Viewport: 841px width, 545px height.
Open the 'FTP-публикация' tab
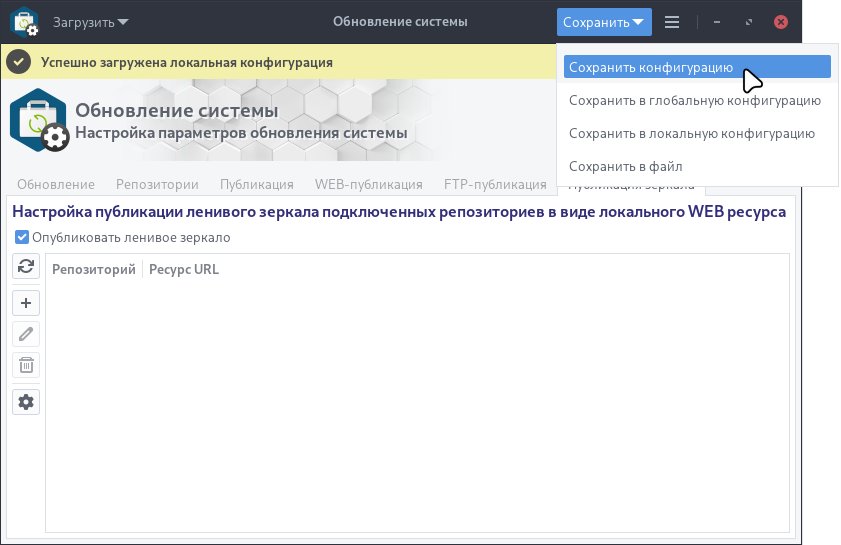tap(495, 185)
